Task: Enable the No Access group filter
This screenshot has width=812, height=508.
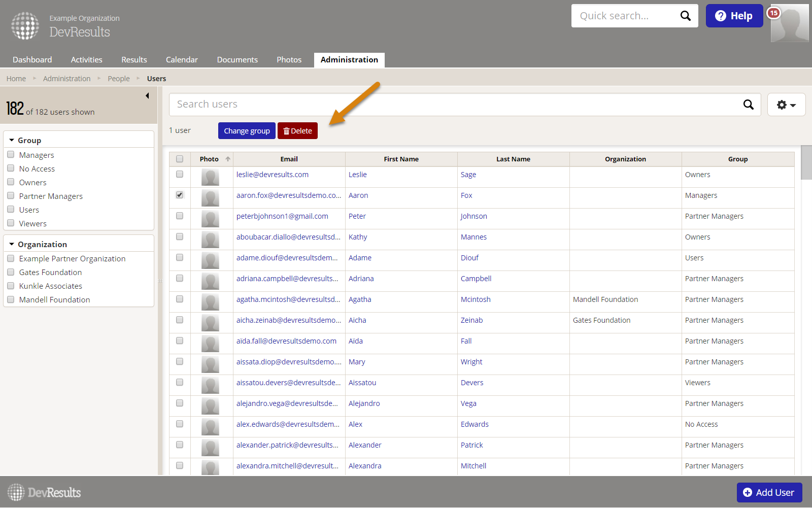Action: pos(11,168)
